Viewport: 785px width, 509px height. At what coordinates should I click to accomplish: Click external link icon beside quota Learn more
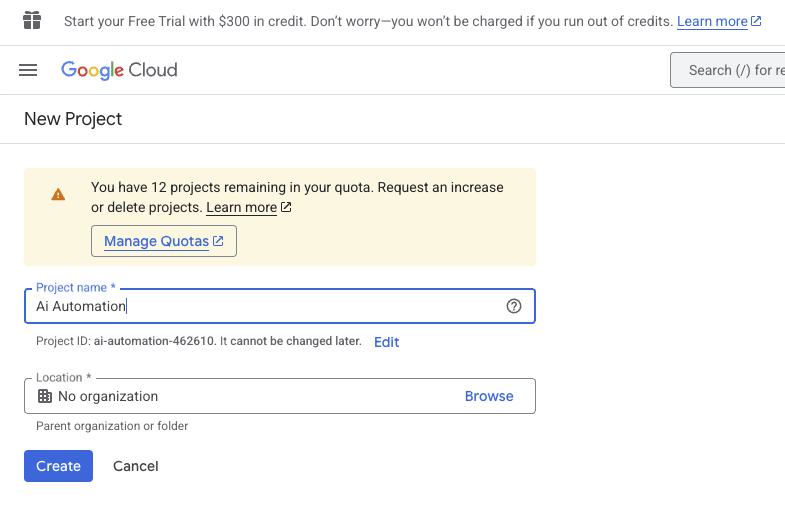[x=286, y=207]
